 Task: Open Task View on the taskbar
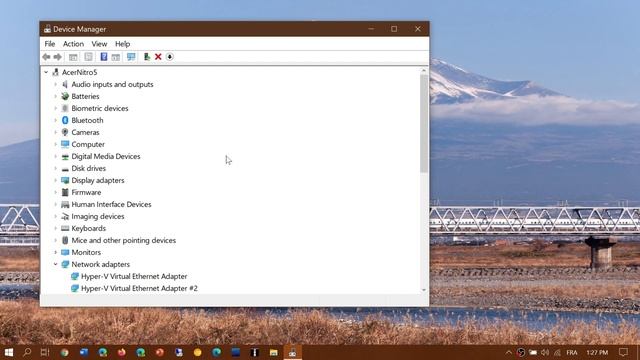(45, 352)
